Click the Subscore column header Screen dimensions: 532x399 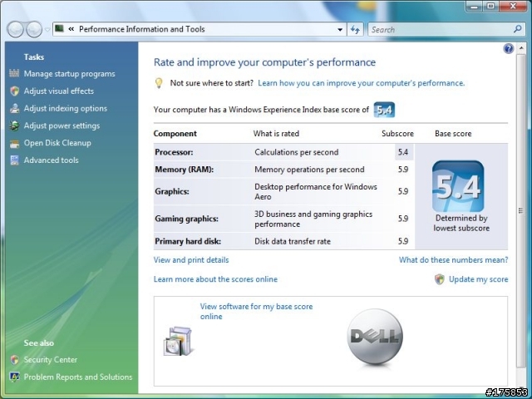click(397, 133)
